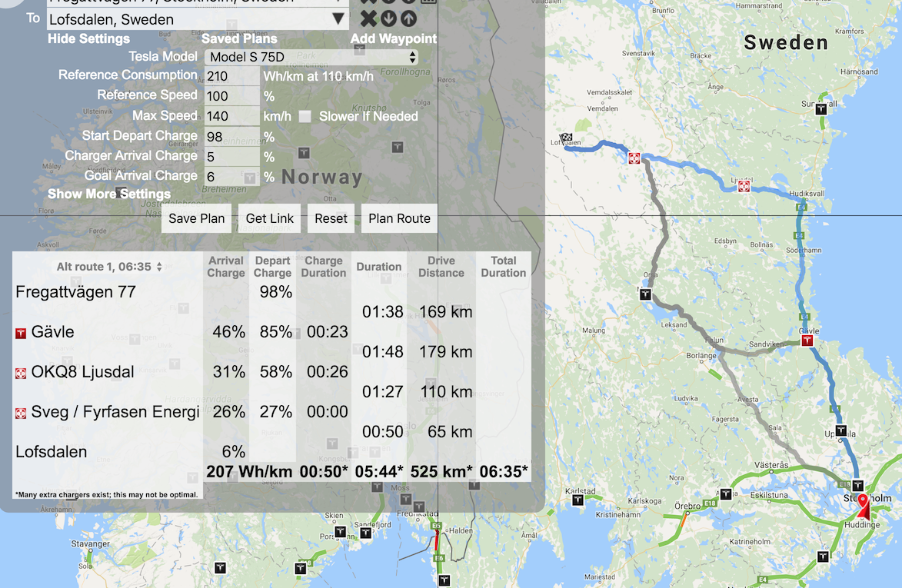Click the Depart Charge column header
The height and width of the screenshot is (588, 902).
pos(273,267)
